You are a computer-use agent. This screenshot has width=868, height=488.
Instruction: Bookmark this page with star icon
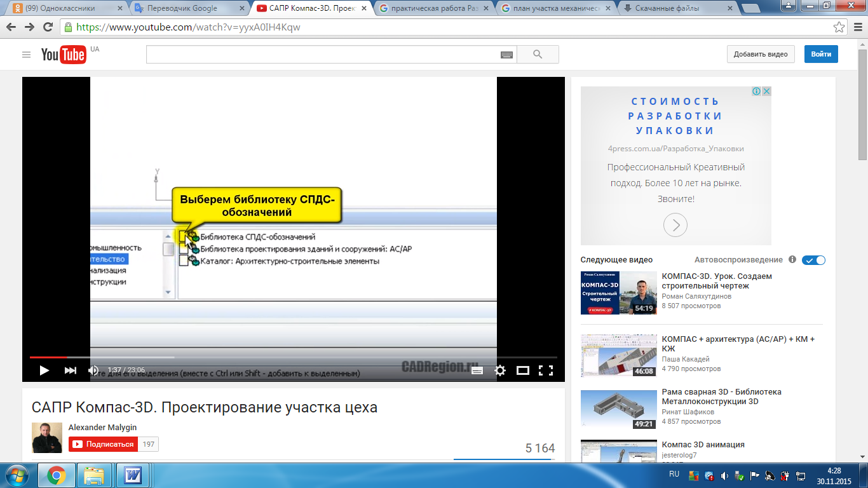point(839,27)
